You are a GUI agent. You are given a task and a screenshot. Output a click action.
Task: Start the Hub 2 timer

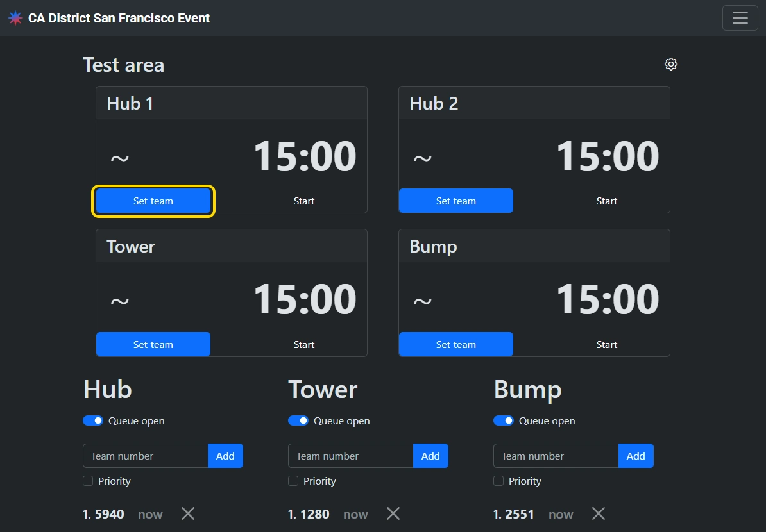tap(606, 201)
